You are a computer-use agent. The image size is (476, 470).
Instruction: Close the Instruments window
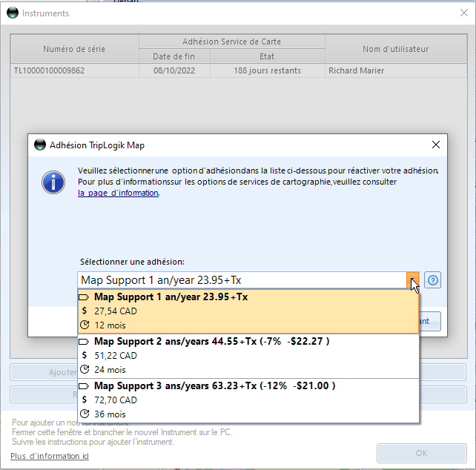pos(464,13)
